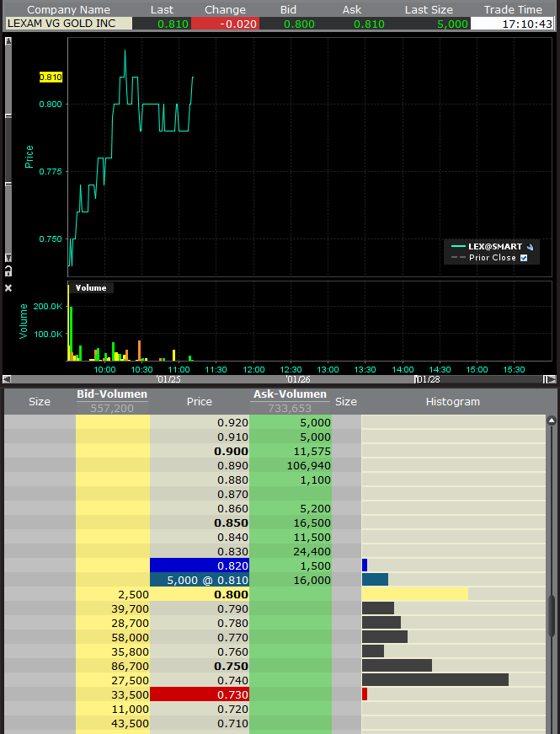Click the 5,000 @ 0.810 last trade cell

point(199,580)
